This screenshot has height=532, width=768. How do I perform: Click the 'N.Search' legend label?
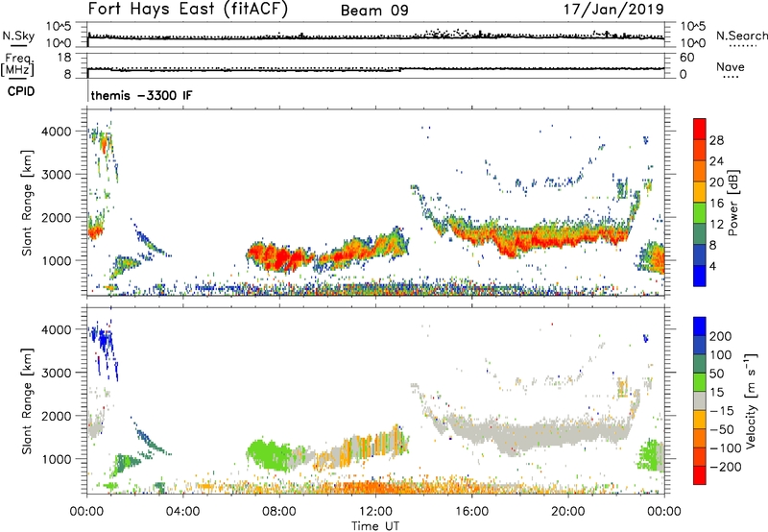point(741,36)
